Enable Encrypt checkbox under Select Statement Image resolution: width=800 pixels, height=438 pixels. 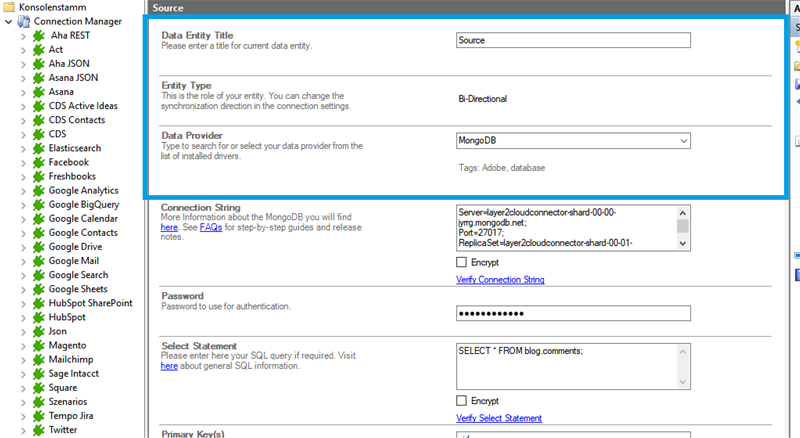pyautogui.click(x=462, y=400)
